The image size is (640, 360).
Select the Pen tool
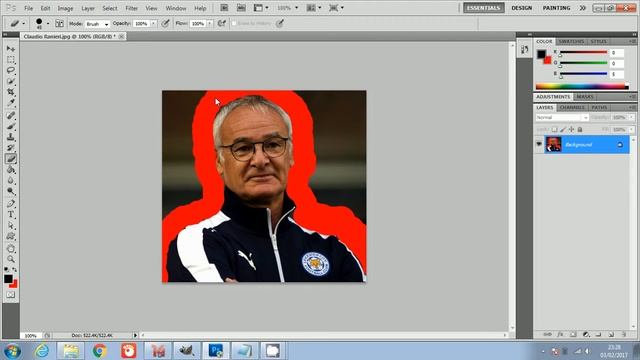(11, 204)
